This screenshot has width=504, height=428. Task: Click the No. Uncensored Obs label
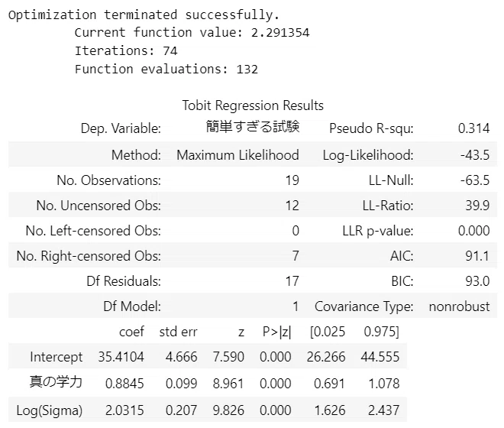[x=99, y=206]
